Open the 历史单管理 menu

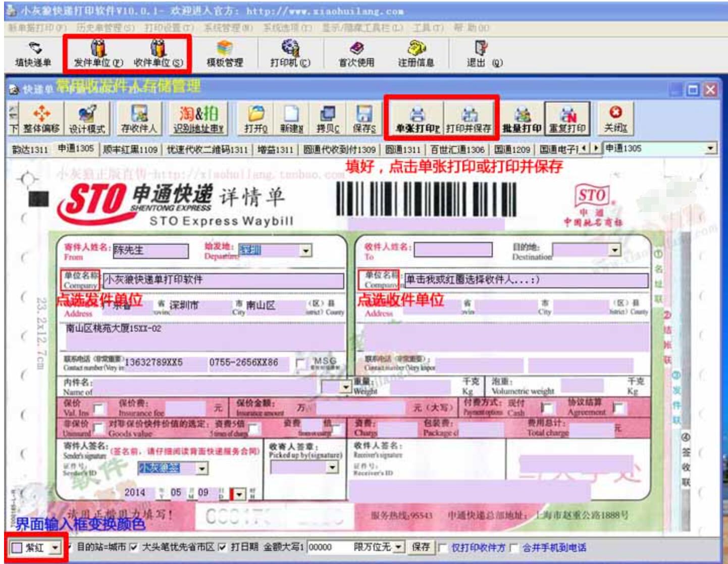click(106, 27)
